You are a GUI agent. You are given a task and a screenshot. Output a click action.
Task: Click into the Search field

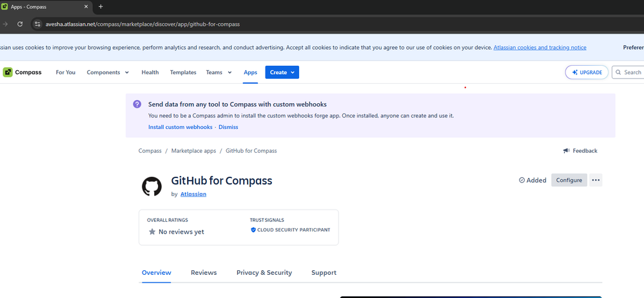[x=629, y=72]
